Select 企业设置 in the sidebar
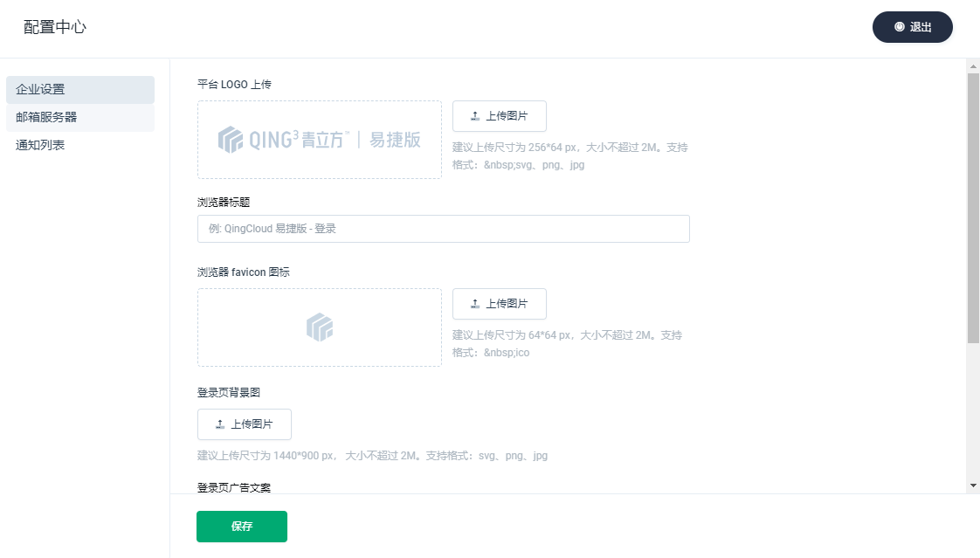Image resolution: width=980 pixels, height=558 pixels. tap(40, 89)
